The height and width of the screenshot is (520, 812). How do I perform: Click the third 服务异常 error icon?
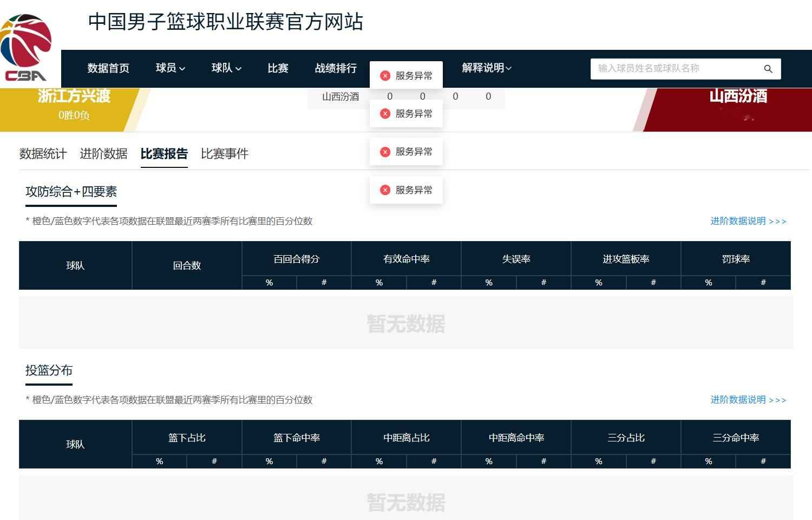click(x=385, y=152)
